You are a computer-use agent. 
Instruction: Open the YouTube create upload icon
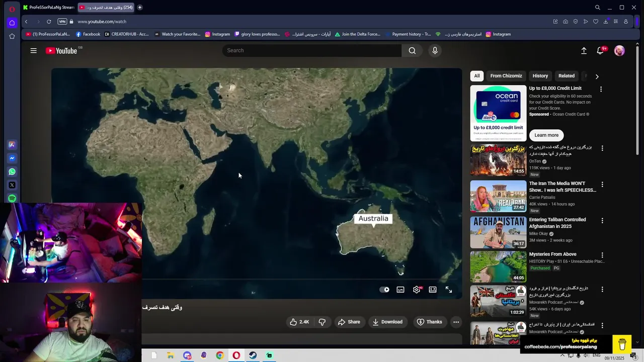pyautogui.click(x=584, y=50)
